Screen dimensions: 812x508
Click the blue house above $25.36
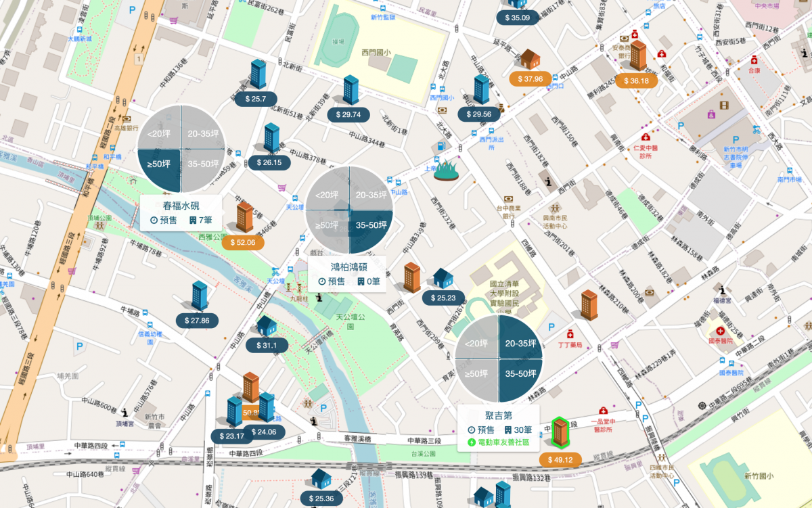321,479
